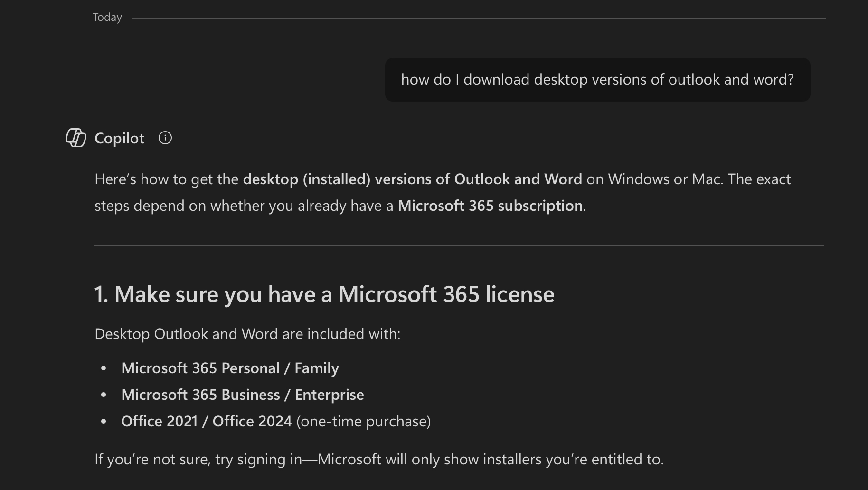The height and width of the screenshot is (490, 868).
Task: Click the bullet before Office 2021
Action: (104, 421)
